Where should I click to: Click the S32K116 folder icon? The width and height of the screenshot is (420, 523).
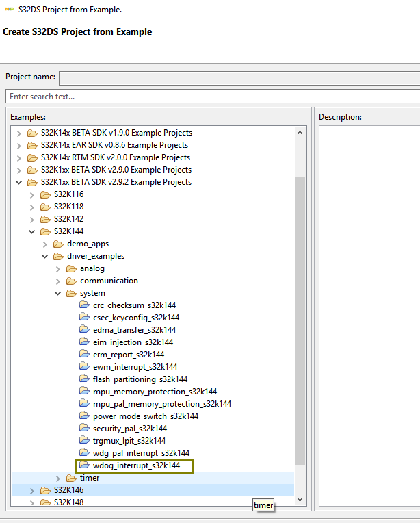[45, 195]
